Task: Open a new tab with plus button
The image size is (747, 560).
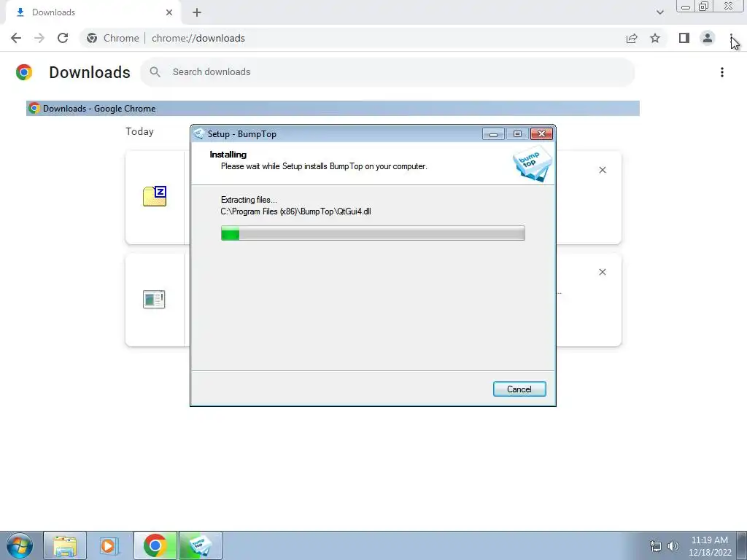Action: [197, 12]
